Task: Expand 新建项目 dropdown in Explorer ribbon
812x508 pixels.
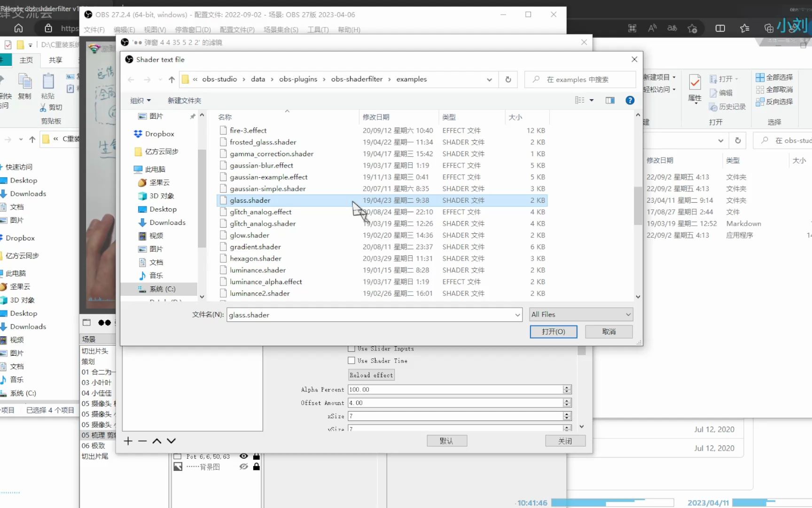Action: click(x=659, y=77)
